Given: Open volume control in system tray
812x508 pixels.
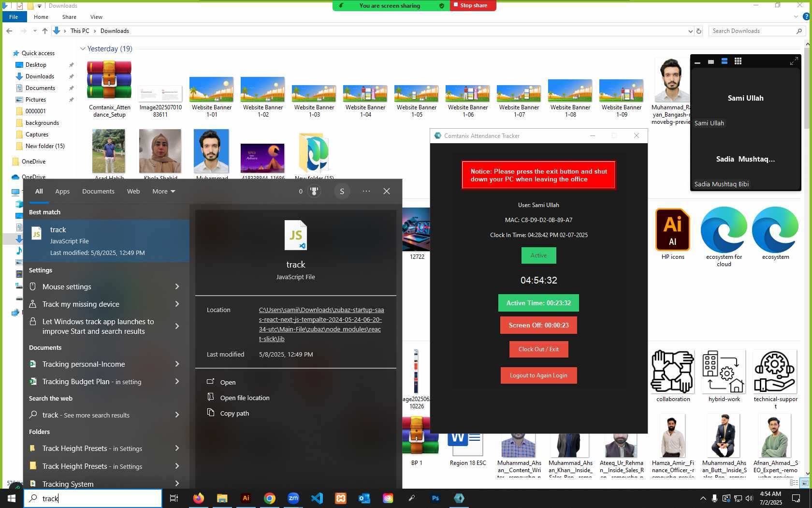Looking at the screenshot, I should pyautogui.click(x=749, y=498).
